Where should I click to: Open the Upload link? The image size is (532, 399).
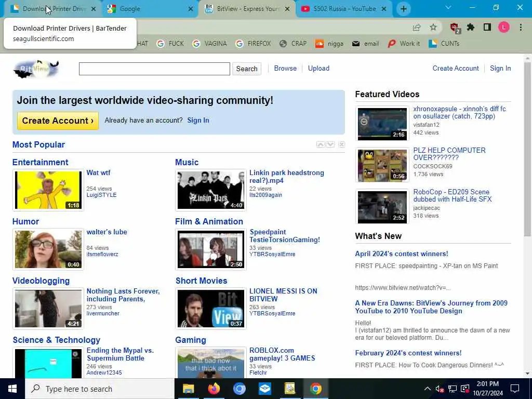(318, 68)
